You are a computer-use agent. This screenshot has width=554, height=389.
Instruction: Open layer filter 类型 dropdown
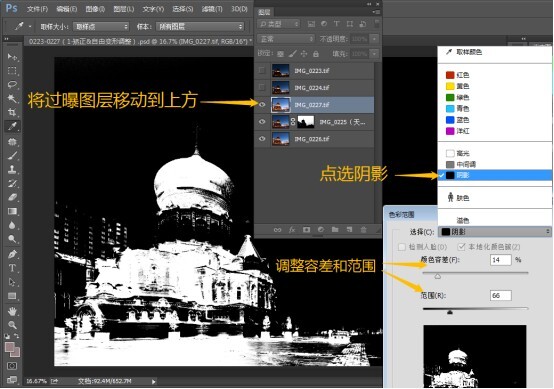click(x=279, y=24)
